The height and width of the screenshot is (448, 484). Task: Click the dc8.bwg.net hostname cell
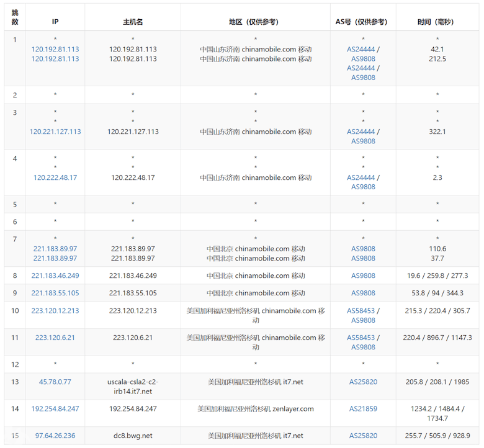tap(133, 436)
